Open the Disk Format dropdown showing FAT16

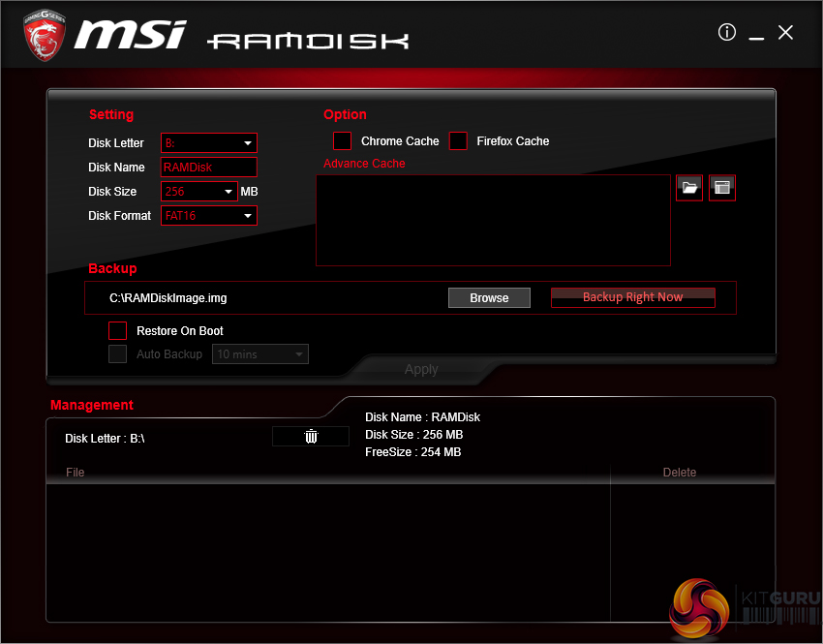pyautogui.click(x=209, y=216)
